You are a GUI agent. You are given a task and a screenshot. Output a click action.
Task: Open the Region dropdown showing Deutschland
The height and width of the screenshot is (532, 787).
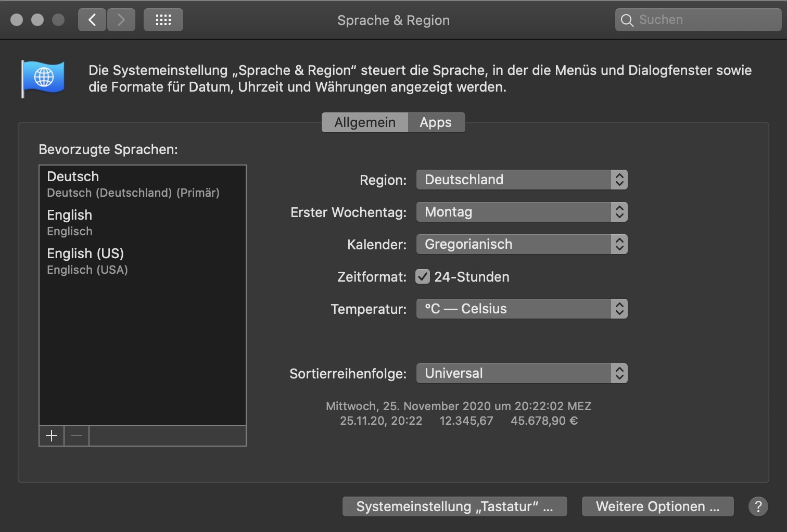522,180
